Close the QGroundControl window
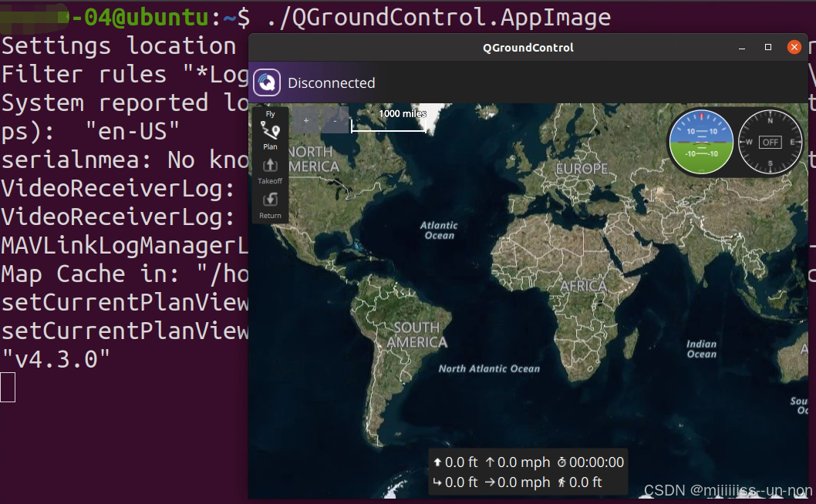Image resolution: width=816 pixels, height=504 pixels. 794,47
